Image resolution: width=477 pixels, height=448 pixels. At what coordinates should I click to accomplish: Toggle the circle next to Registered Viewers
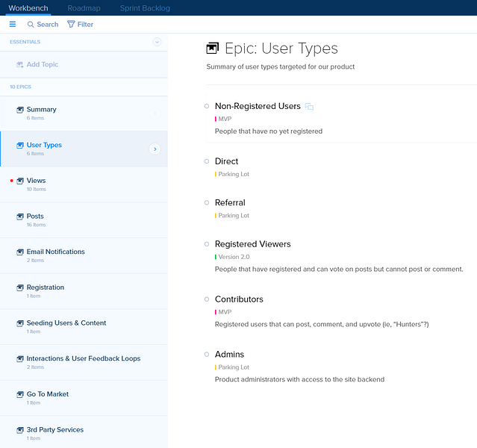click(x=207, y=244)
